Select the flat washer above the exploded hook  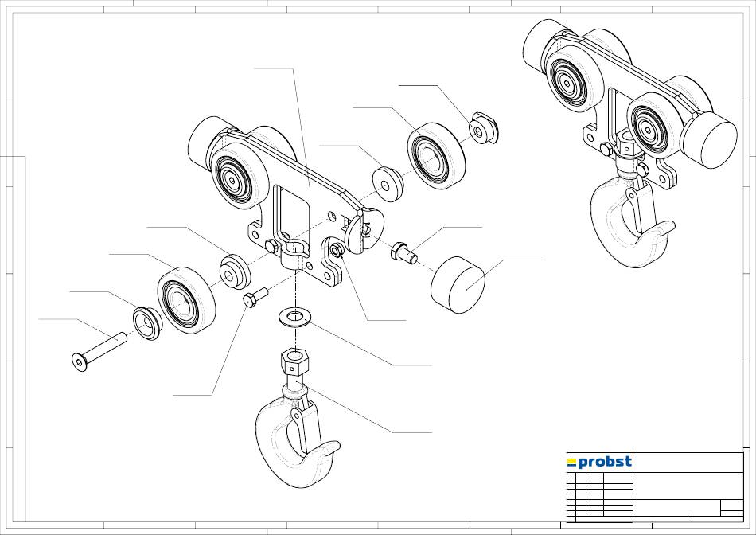[296, 319]
